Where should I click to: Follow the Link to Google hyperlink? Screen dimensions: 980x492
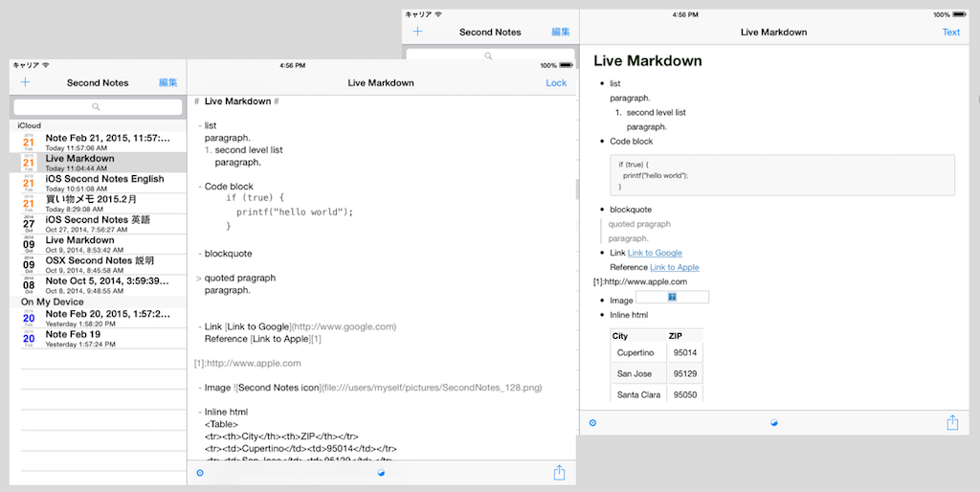(x=655, y=253)
